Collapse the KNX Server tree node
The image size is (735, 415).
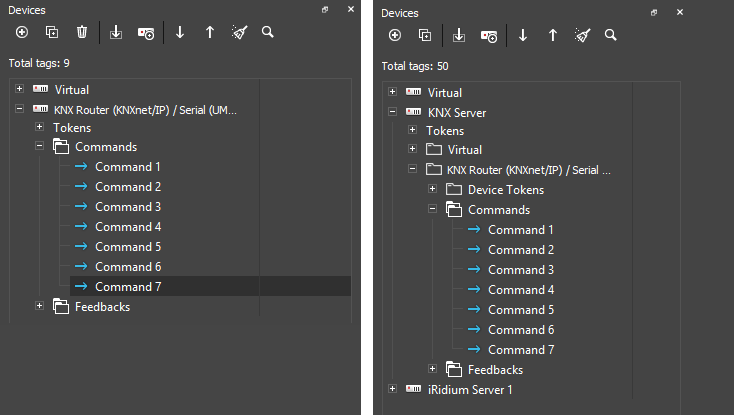[393, 112]
